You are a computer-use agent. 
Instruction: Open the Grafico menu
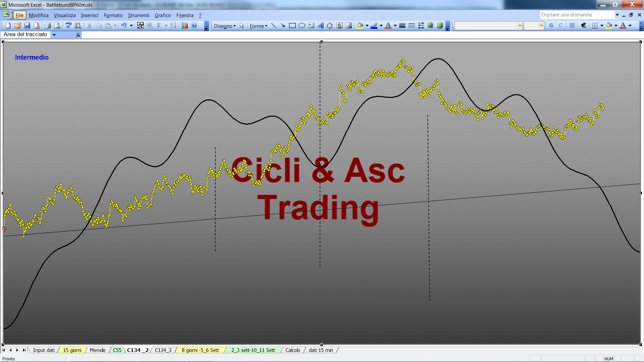[163, 15]
